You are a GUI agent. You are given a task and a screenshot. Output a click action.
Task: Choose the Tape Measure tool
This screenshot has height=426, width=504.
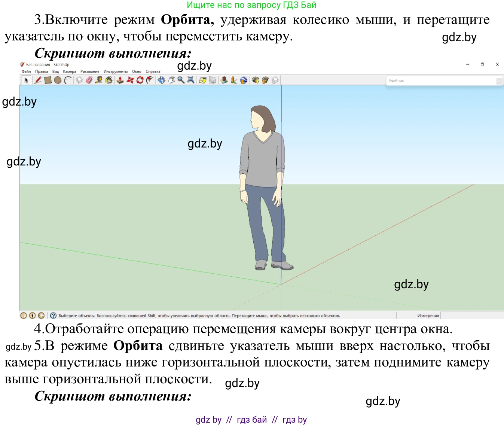[98, 80]
